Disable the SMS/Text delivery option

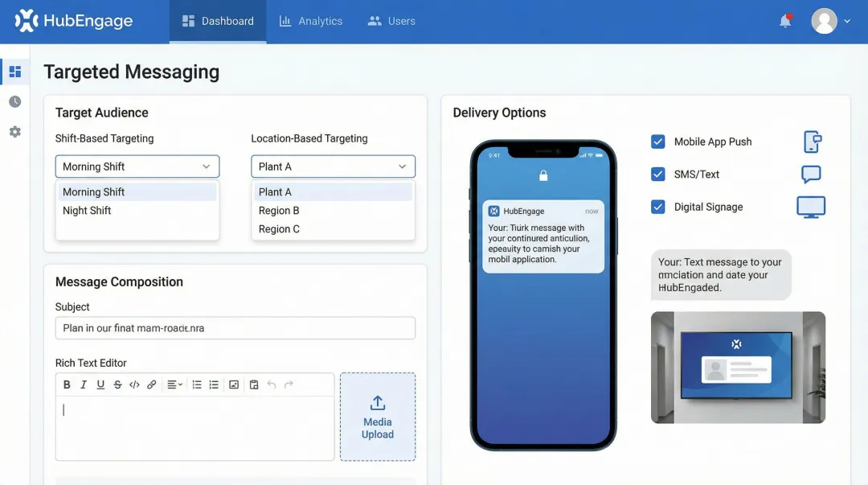pos(658,174)
